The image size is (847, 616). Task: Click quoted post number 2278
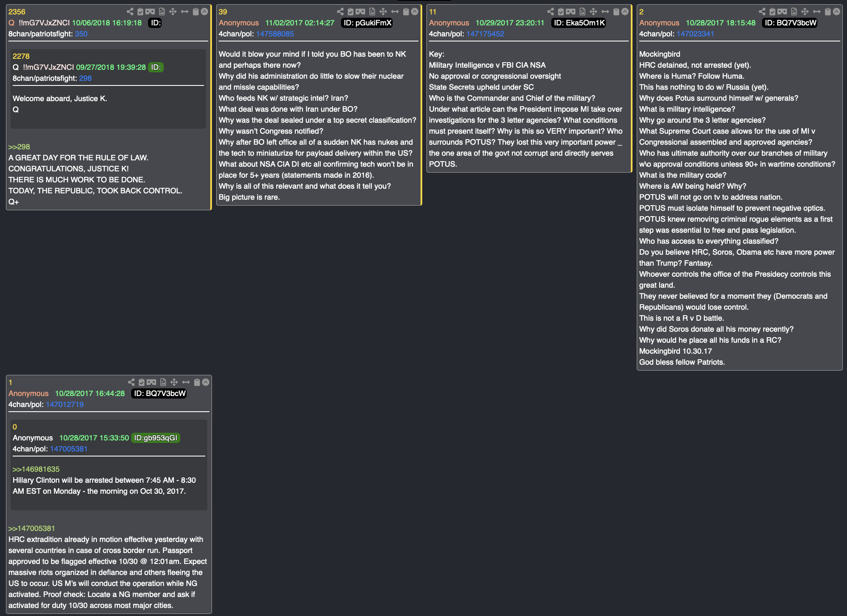pyautogui.click(x=21, y=56)
